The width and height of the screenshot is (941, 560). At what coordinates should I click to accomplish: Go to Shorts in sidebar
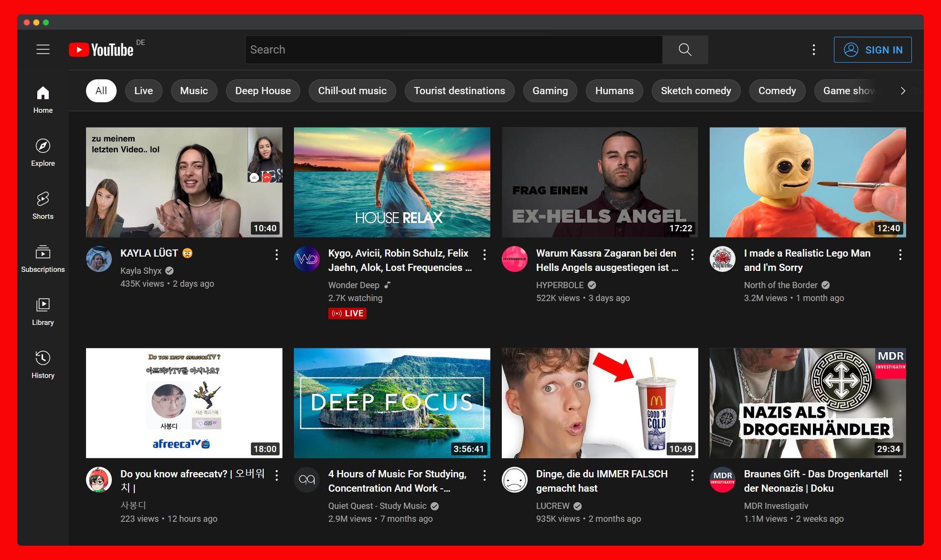coord(43,205)
